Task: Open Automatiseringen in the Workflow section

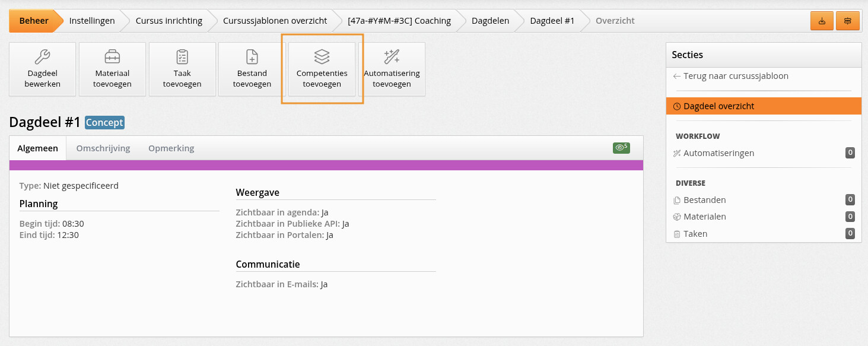Action: 718,153
